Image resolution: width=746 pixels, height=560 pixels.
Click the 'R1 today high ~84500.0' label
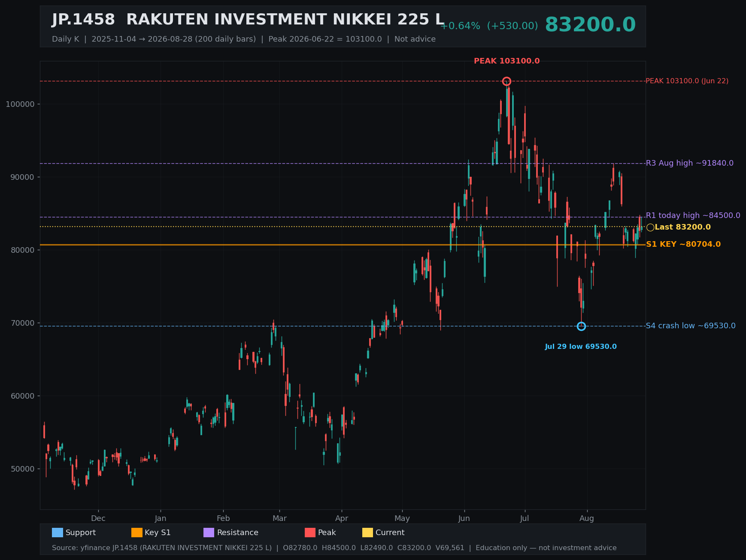coord(693,215)
